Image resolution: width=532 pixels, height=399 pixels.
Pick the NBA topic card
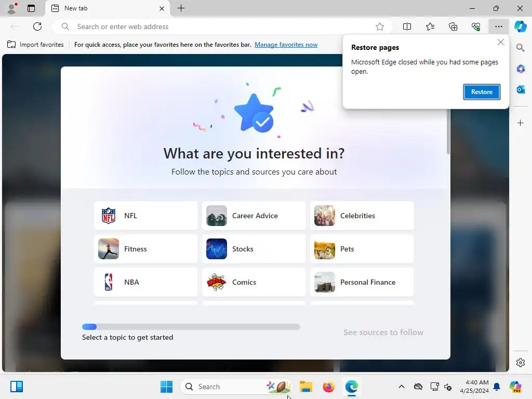tap(146, 282)
